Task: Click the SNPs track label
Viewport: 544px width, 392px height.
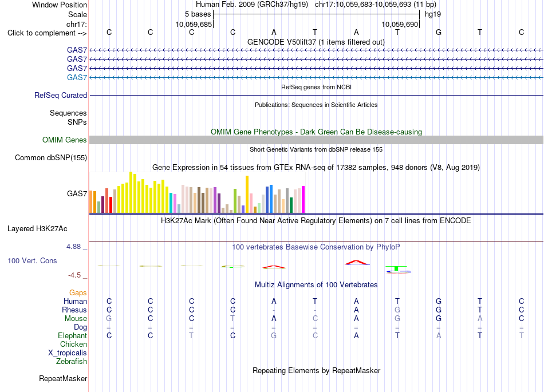Action: pyautogui.click(x=77, y=122)
